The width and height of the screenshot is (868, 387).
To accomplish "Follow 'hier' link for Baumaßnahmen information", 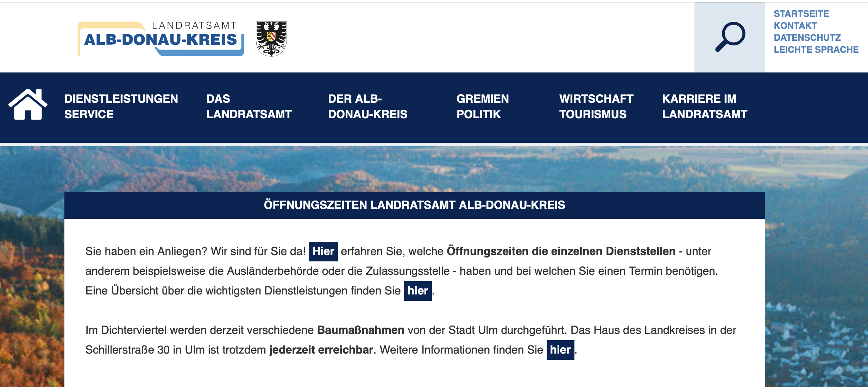I will (560, 350).
